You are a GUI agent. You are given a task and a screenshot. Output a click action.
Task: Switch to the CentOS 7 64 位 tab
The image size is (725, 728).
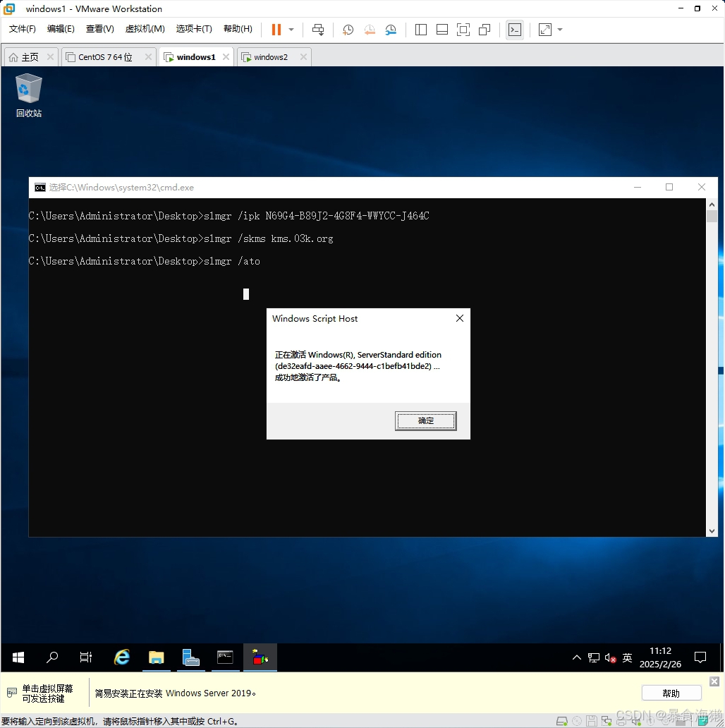(x=105, y=57)
